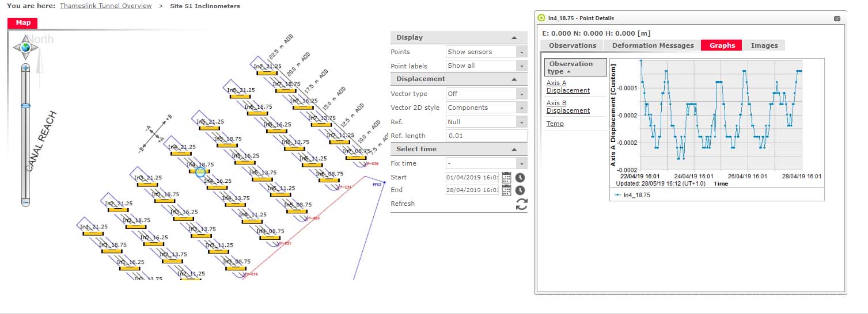Screen dimensions: 868x314
Task: Click the Start time clock icon
Action: click(520, 177)
